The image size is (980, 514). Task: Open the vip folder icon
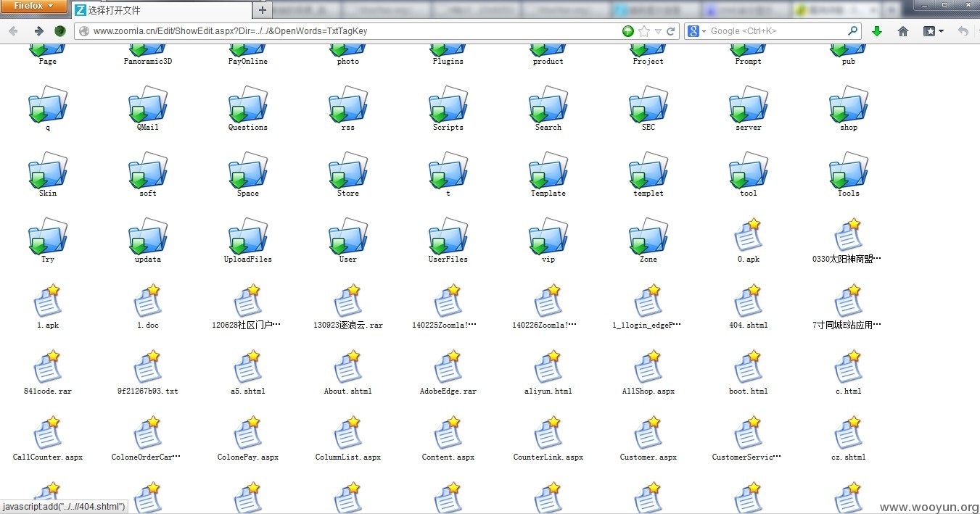click(x=548, y=237)
